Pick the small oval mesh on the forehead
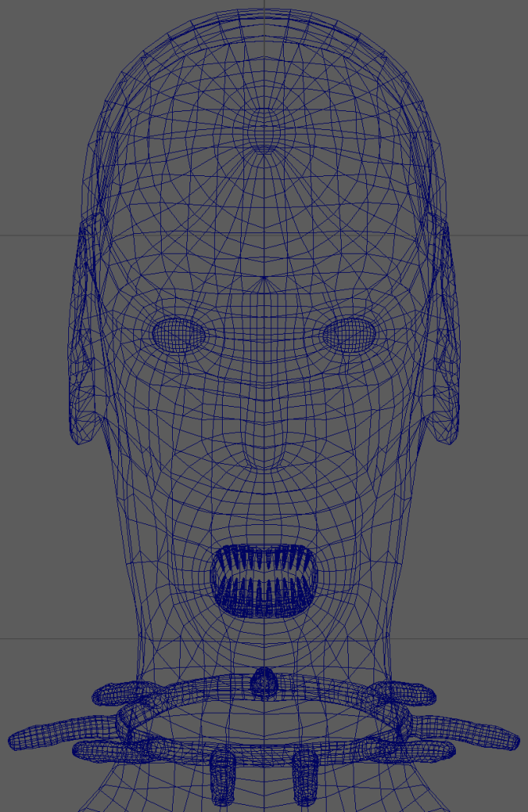Image resolution: width=528 pixels, height=812 pixels. [x=265, y=131]
